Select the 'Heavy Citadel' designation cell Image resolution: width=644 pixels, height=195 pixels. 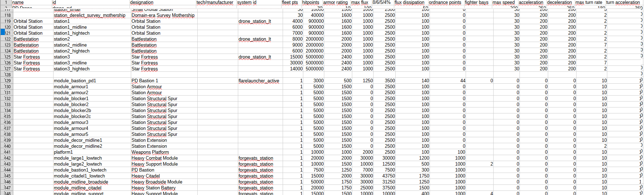click(x=163, y=176)
